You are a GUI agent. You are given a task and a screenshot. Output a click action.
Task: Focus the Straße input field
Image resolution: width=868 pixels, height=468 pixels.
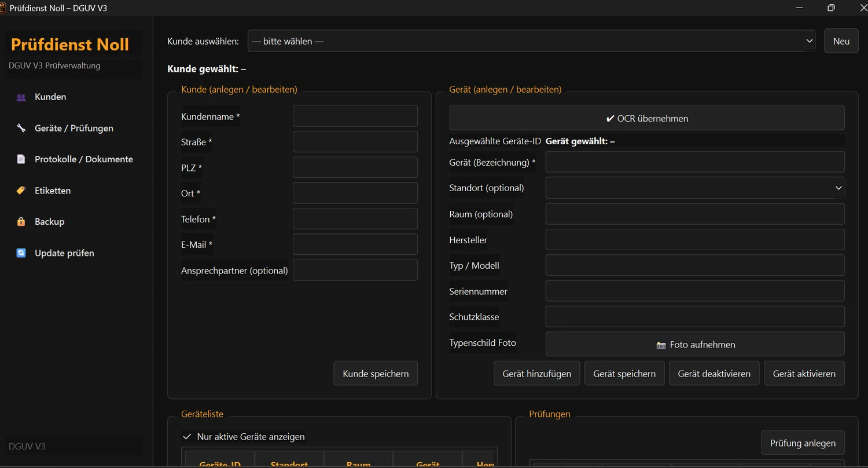point(355,142)
